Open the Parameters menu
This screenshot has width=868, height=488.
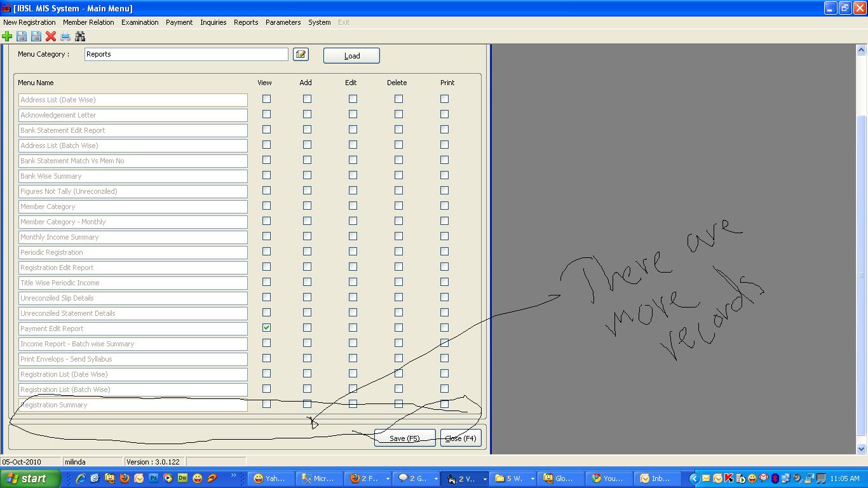point(283,22)
